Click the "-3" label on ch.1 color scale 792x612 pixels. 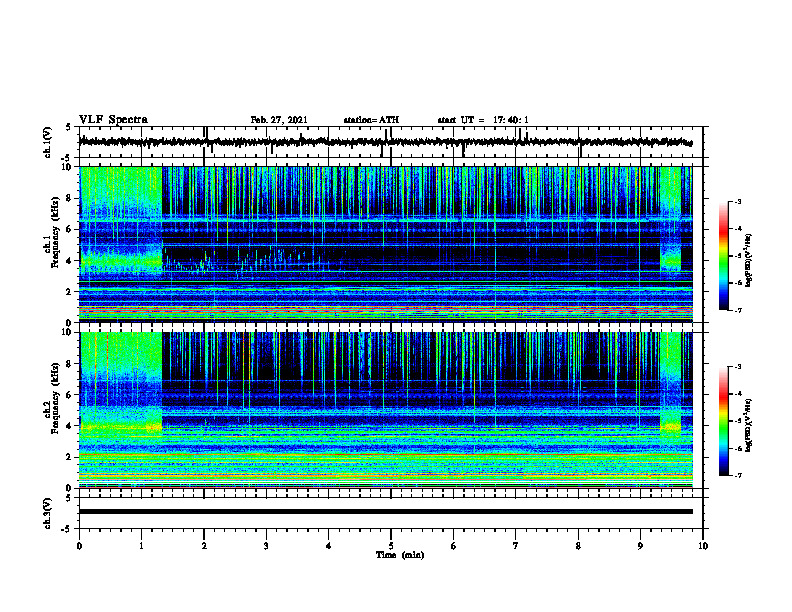coord(737,201)
